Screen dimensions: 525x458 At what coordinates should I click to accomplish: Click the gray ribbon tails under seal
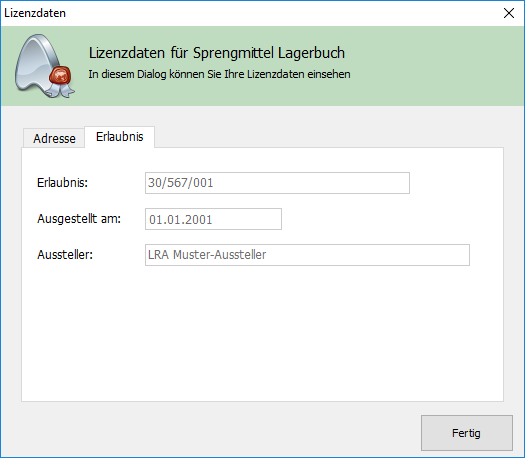point(61,90)
